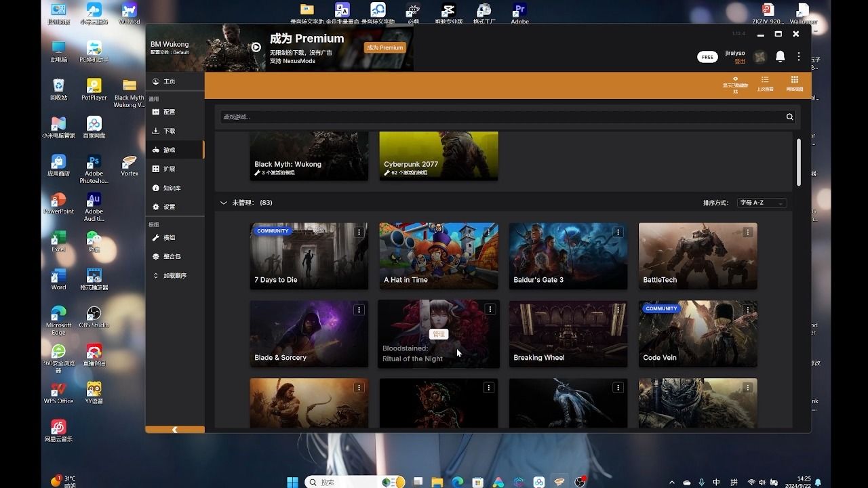Click the play icon on the Wukong banner
Screen dimensions: 868x488
click(256, 47)
